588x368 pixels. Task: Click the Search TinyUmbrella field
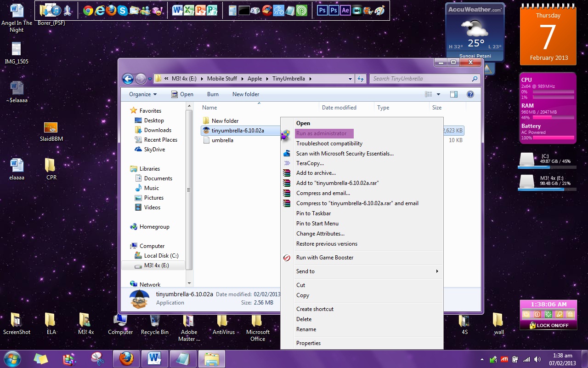(x=425, y=79)
